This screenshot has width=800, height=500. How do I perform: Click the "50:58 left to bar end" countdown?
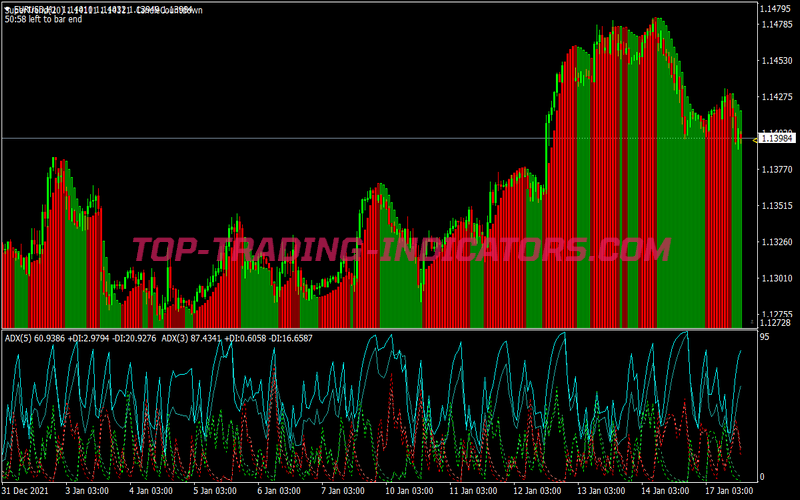point(43,19)
